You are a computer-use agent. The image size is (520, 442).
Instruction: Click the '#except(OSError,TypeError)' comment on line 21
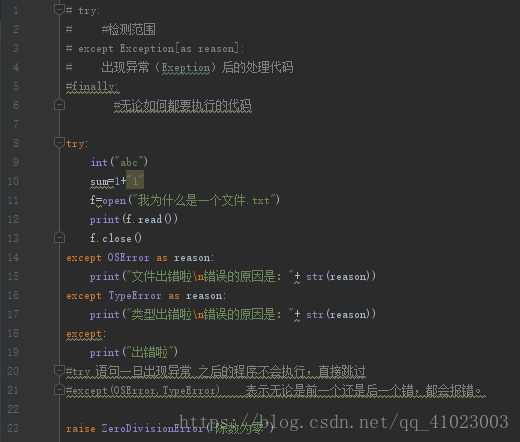click(143, 390)
